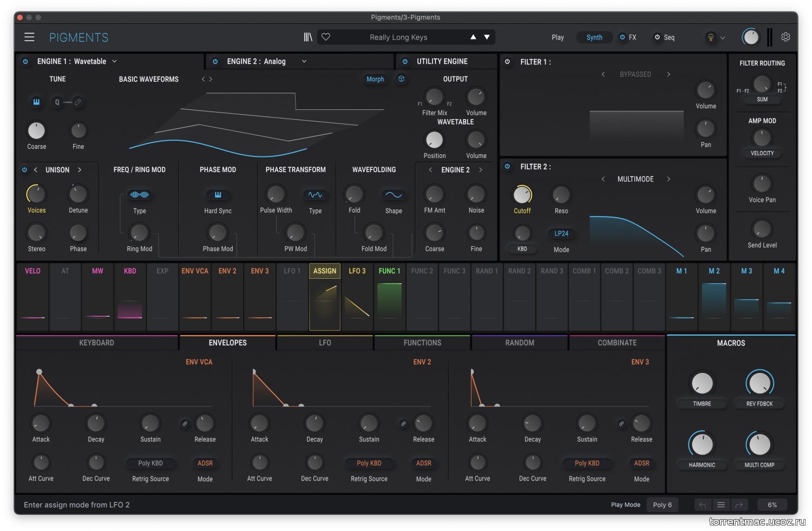Select the FUNC 1 modulation slot
812x531 pixels.
[x=390, y=297]
